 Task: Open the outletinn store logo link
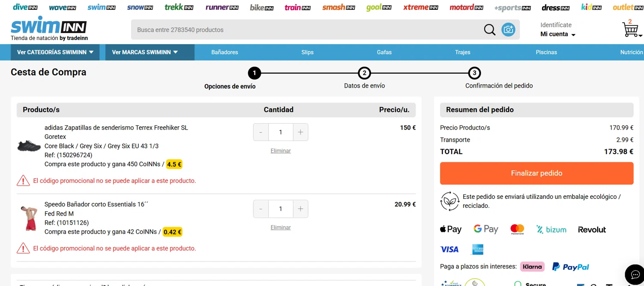tap(628, 7)
